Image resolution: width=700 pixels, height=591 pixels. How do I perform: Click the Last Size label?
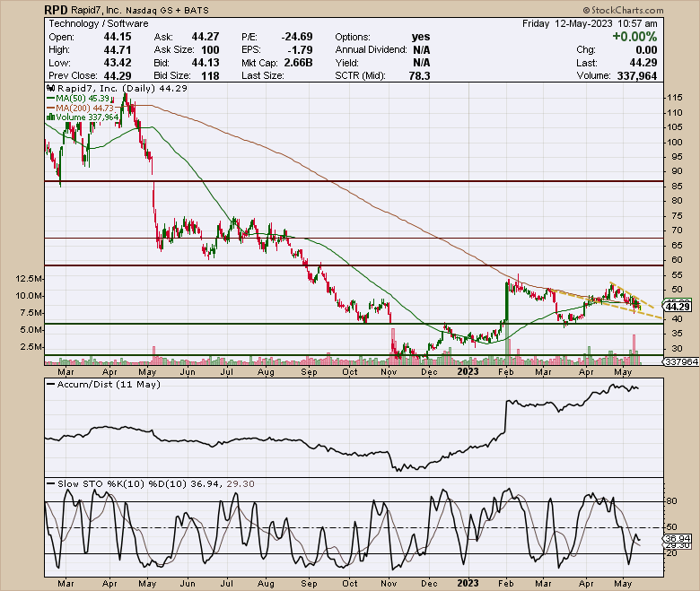point(262,75)
